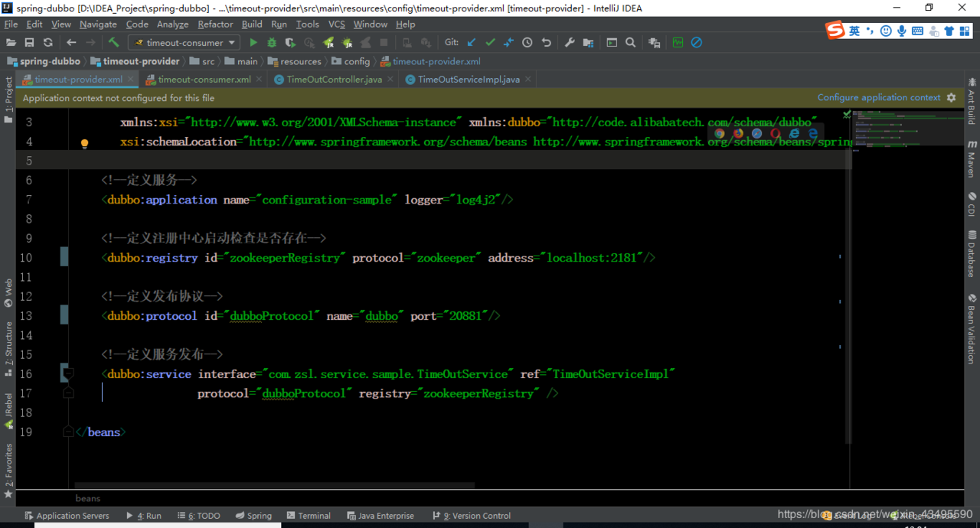Toggle the Favorites tool window

tap(8, 471)
